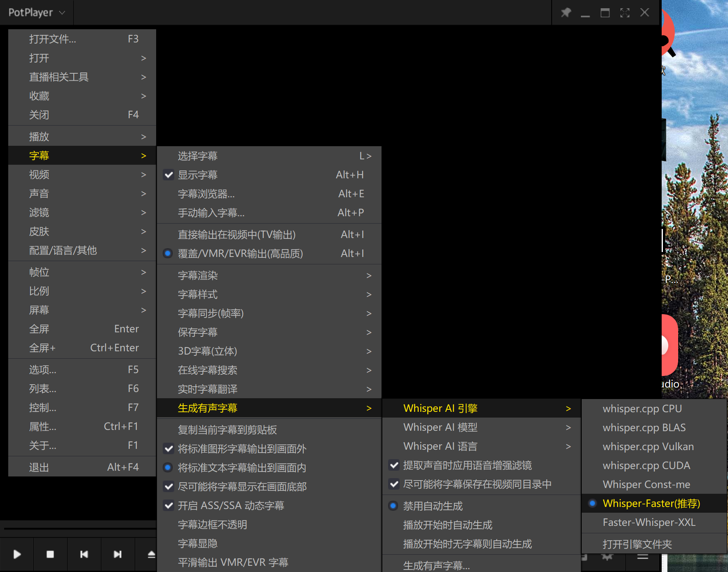Click 全屏 menu entry
This screenshot has width=728, height=572.
coord(82,329)
